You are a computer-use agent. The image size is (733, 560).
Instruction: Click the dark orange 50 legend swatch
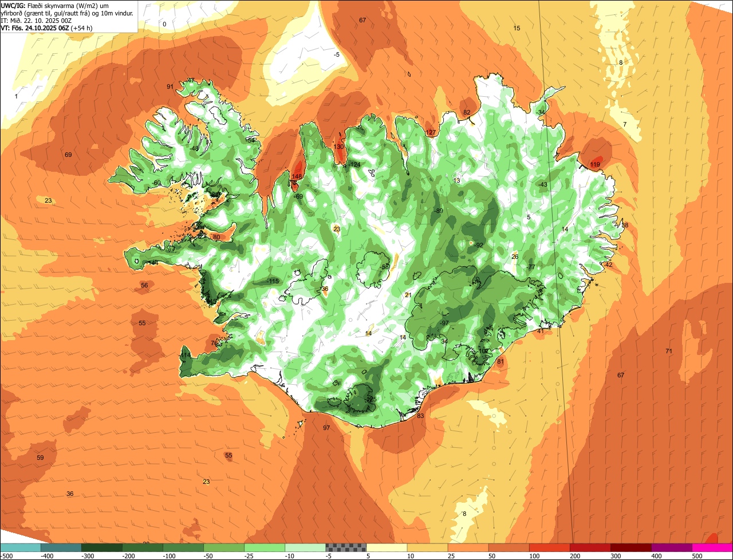tap(508, 547)
